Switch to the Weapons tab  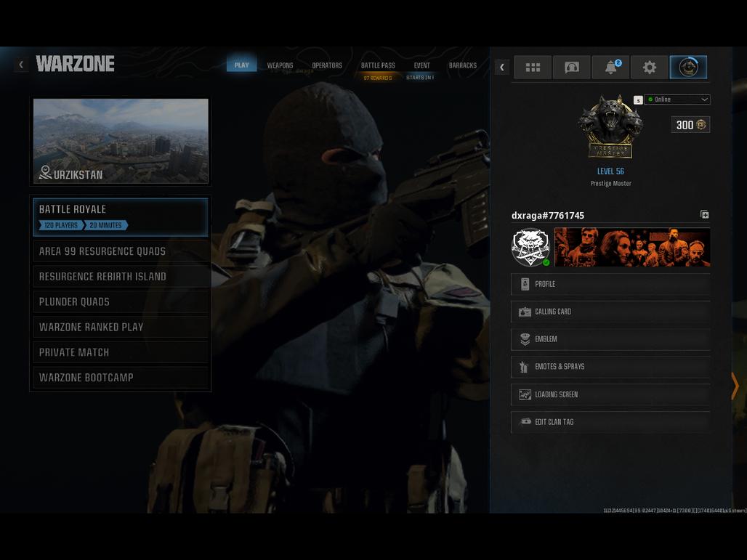point(280,65)
